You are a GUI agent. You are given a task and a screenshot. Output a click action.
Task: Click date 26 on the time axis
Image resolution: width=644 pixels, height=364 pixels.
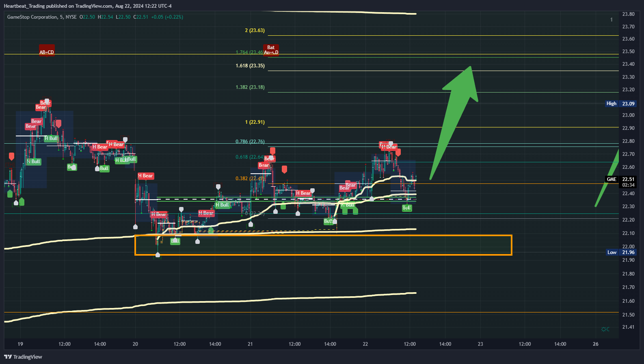(x=596, y=344)
